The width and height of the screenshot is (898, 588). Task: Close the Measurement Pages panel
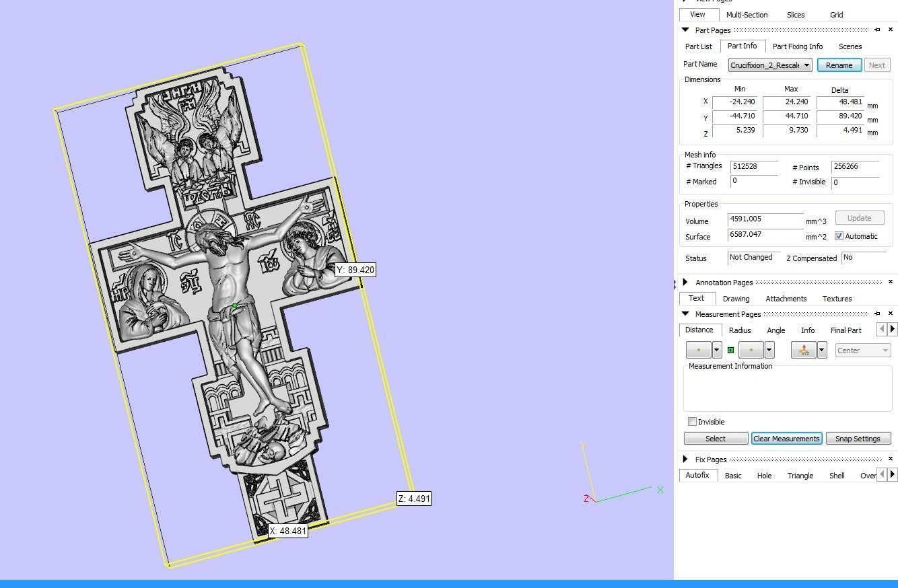click(891, 314)
